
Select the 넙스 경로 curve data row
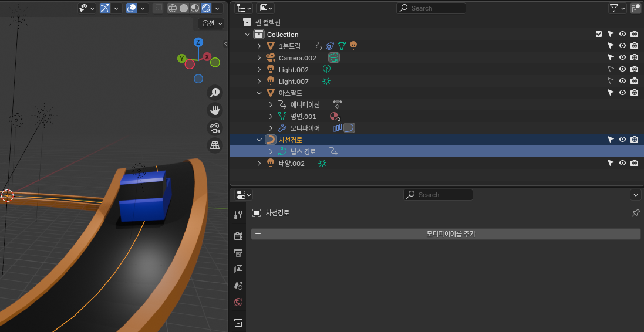[437, 151]
